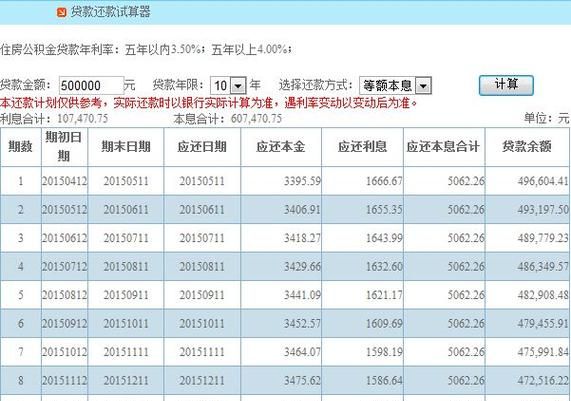The image size is (571, 401).
Task: Click the 期末日期 column header
Action: (x=126, y=147)
